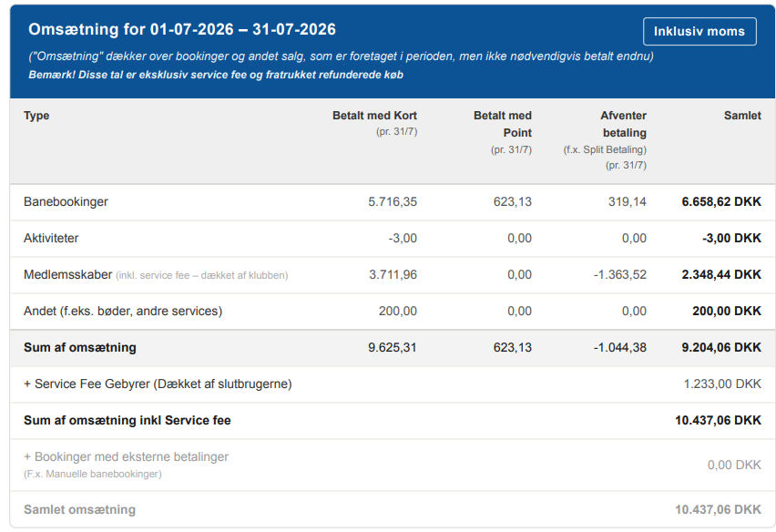This screenshot has height=532, width=776.
Task: Select the Banebookinger row label
Action: coord(66,201)
